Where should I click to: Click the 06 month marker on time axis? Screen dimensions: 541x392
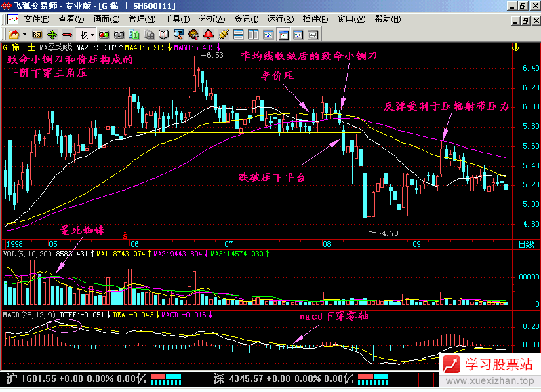[x=134, y=244]
